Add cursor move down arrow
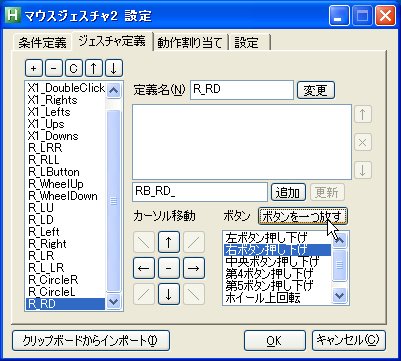 click(x=169, y=294)
